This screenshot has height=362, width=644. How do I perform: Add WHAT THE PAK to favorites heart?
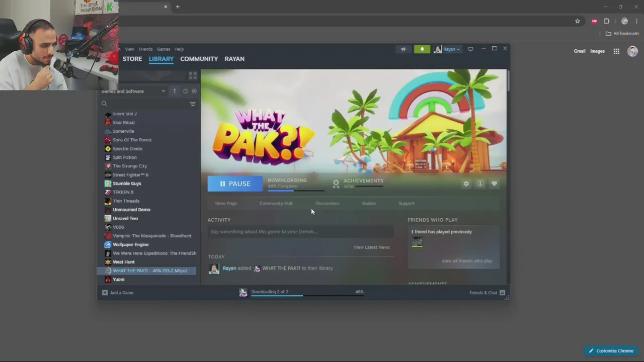pyautogui.click(x=494, y=184)
